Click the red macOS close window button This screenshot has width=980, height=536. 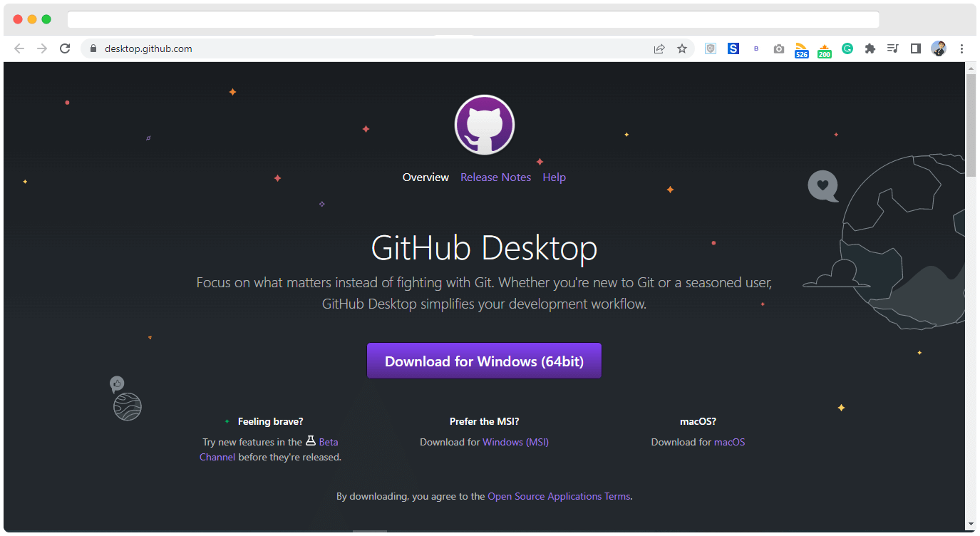pyautogui.click(x=18, y=19)
